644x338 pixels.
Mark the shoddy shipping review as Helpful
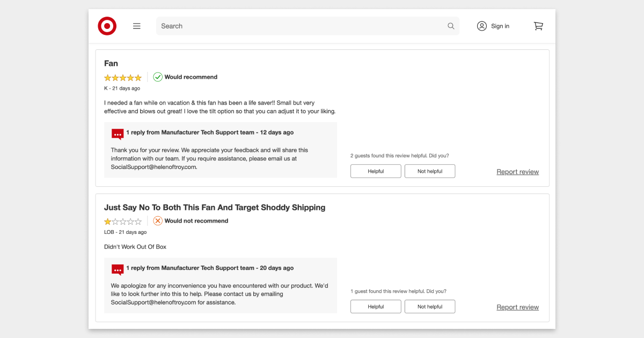pyautogui.click(x=376, y=306)
